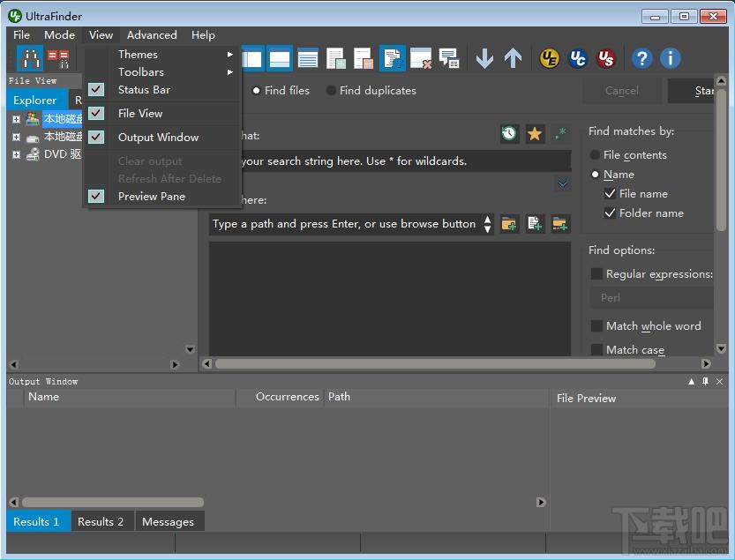The image size is (735, 560).
Task: Pin the Output Window with the pushpin
Action: pos(706,382)
